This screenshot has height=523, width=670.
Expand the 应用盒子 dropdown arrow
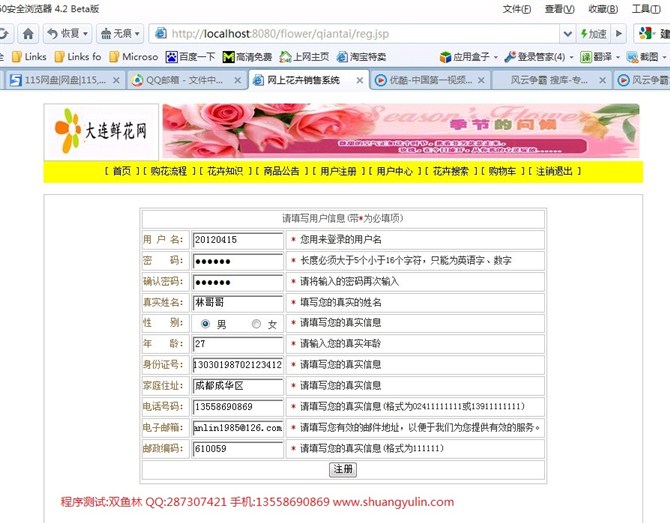[496, 57]
